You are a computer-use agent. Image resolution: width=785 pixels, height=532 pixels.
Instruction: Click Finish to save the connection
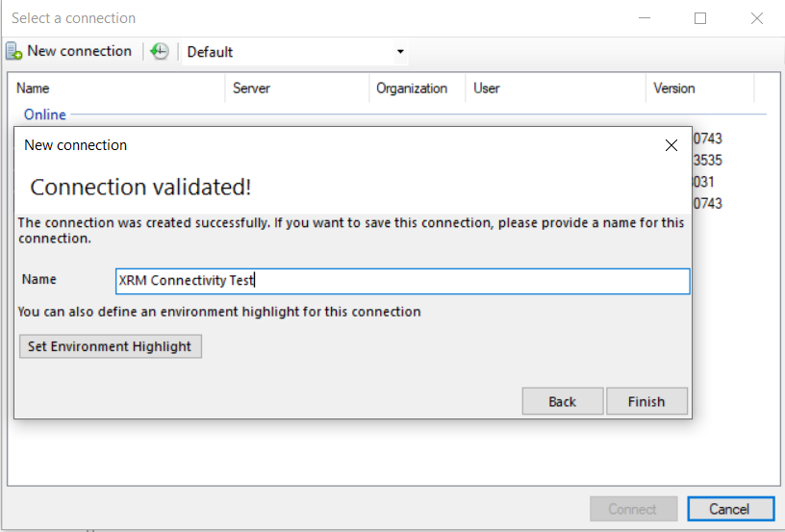pos(646,402)
